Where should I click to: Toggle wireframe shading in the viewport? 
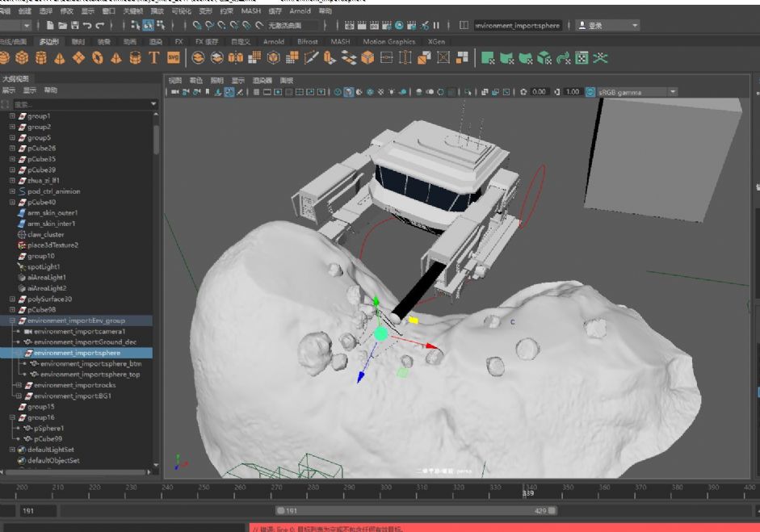point(338,92)
